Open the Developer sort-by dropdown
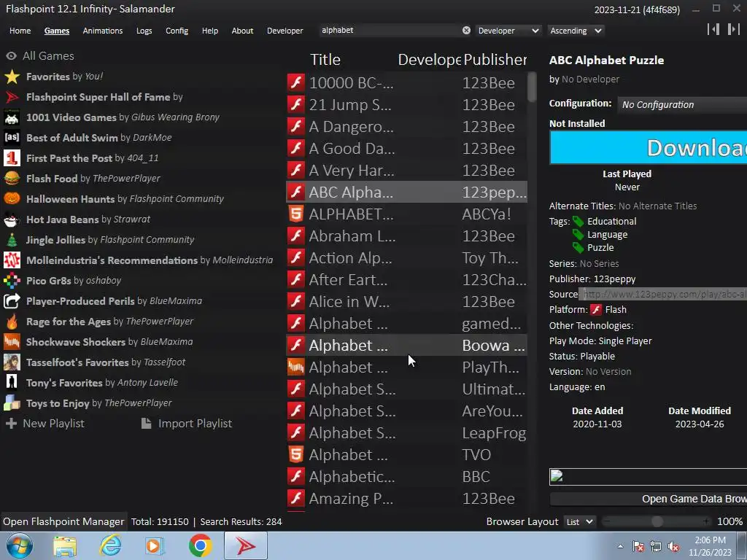This screenshot has height=560, width=747. [508, 31]
